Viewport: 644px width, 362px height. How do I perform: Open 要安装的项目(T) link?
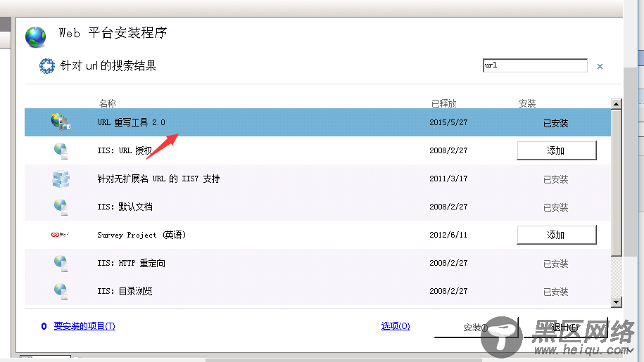click(84, 326)
